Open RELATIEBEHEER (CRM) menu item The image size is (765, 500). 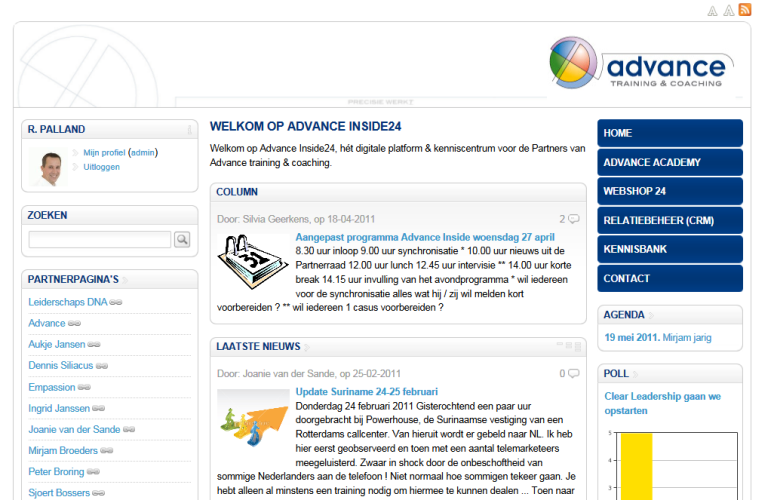[670, 220]
